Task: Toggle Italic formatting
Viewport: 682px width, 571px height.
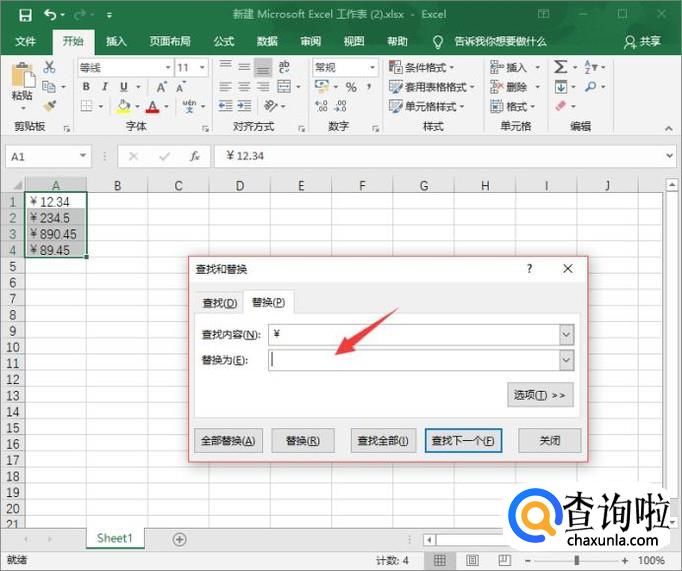Action: pos(105,87)
